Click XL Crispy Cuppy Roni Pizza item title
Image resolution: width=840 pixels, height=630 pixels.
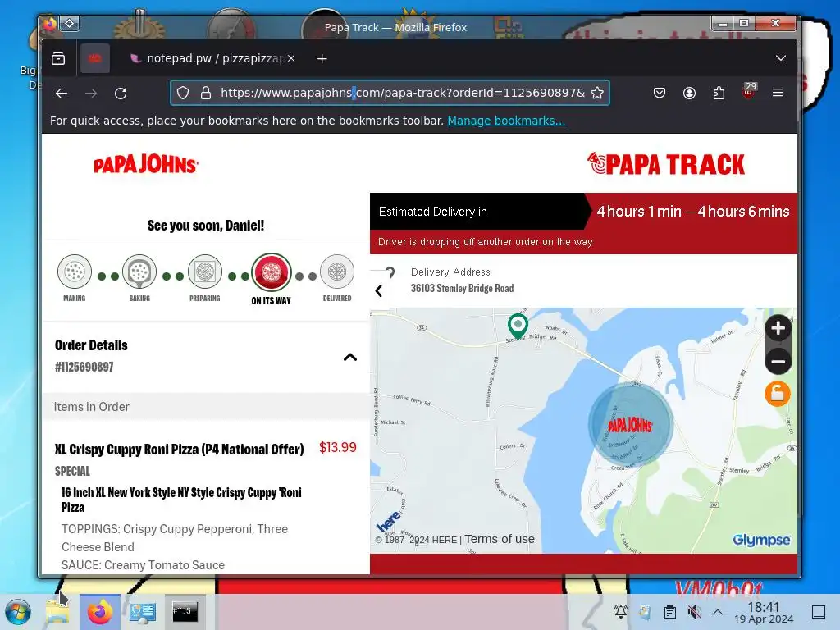click(x=179, y=449)
